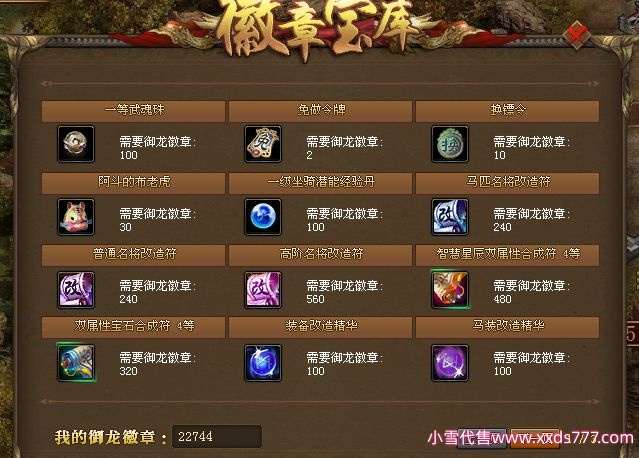Viewport: 639px width, 458px height.
Task: Click the orange button at bottom right
Action: (x=535, y=438)
